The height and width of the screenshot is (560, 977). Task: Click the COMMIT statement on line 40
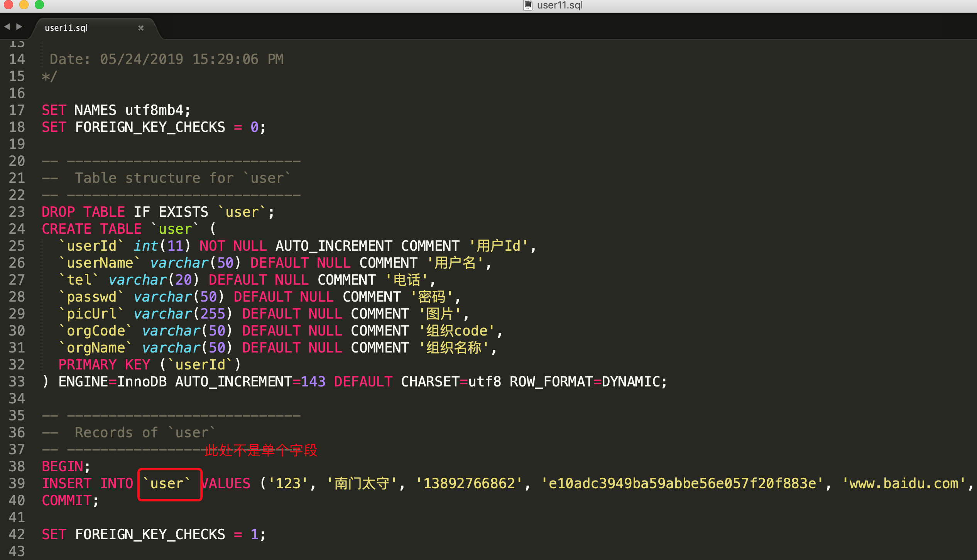point(66,500)
